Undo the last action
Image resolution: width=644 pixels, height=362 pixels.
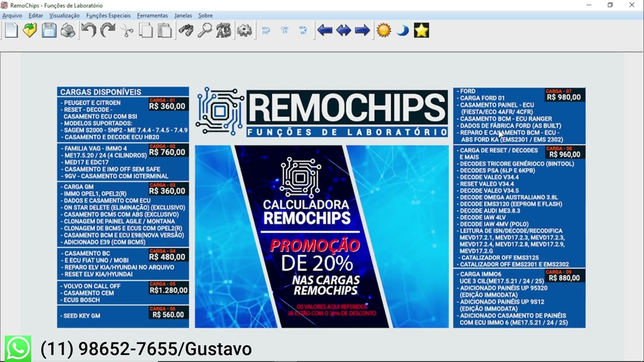click(89, 31)
